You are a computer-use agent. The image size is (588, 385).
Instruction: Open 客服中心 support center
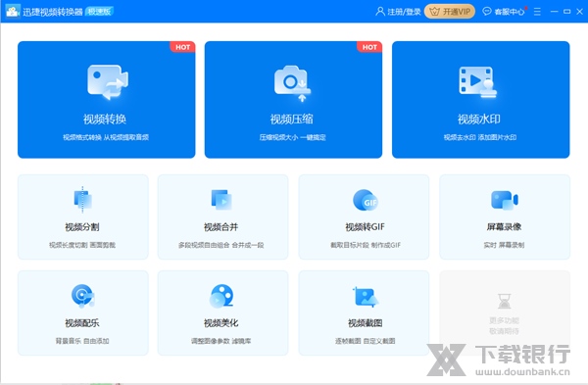coord(509,12)
